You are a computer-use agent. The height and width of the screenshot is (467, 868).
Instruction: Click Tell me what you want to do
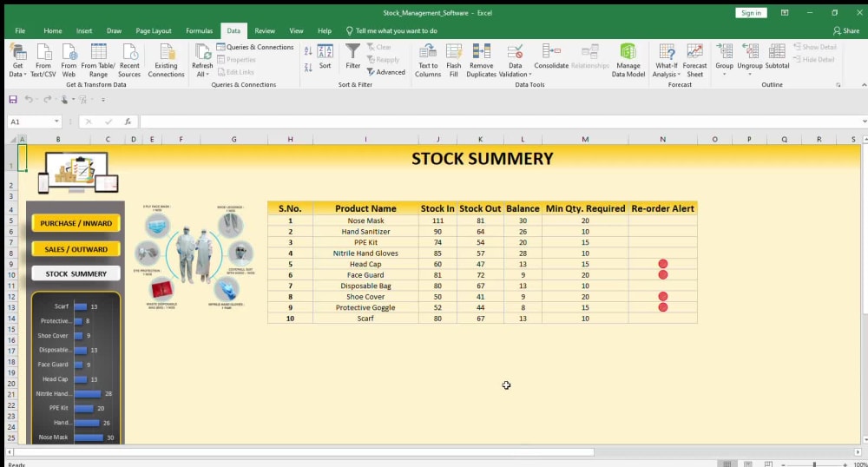[392, 31]
